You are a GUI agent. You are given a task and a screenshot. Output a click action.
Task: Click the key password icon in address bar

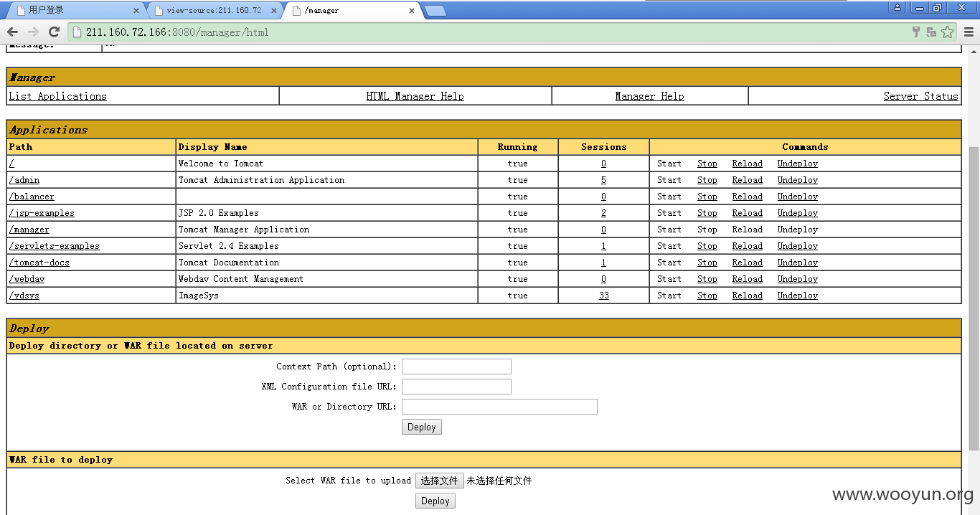point(915,32)
